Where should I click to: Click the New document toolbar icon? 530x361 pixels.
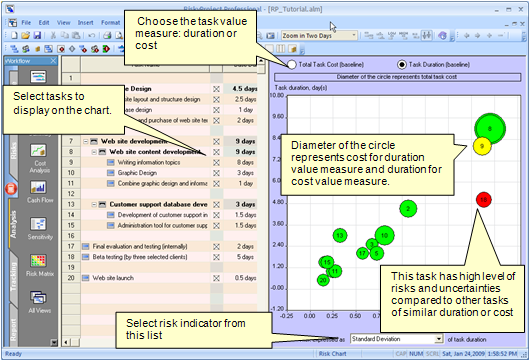(x=14, y=35)
